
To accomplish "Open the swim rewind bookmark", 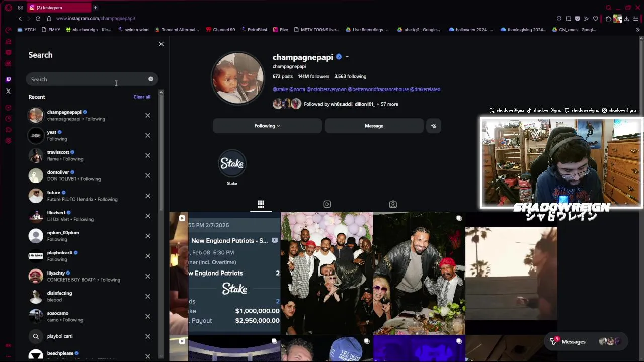I will (x=133, y=30).
